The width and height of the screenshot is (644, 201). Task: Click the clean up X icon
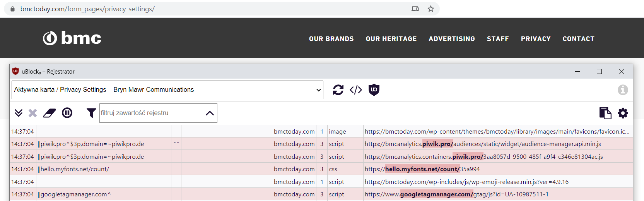pos(33,113)
